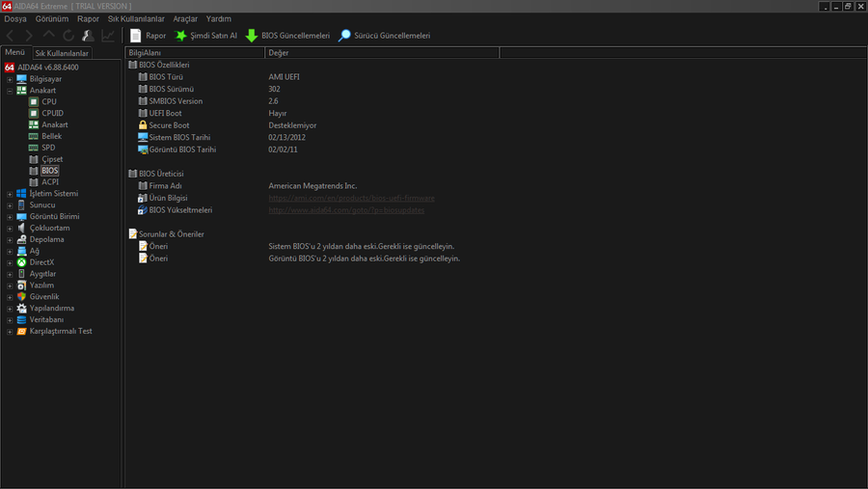Click the BilgiAlanı column header
Image resolution: width=868 pixels, height=489 pixels.
coord(195,53)
